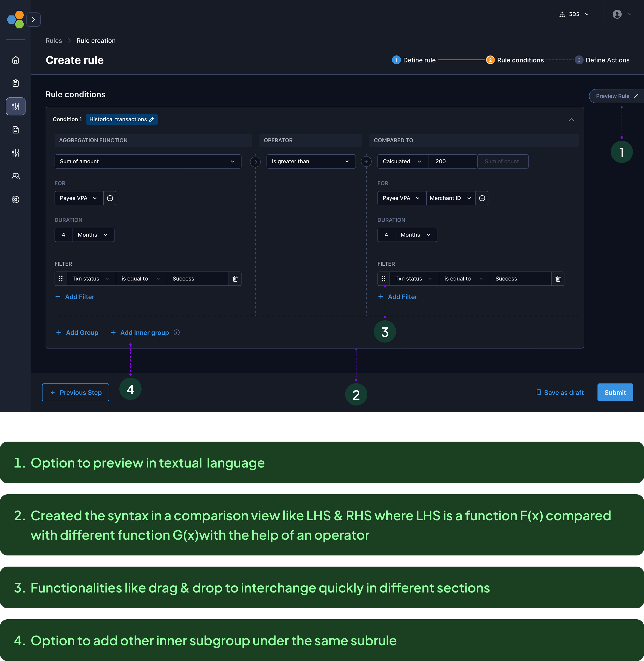Screen dimensions: 644x661
Task: Delete the left Txn status filter
Action: coord(235,279)
